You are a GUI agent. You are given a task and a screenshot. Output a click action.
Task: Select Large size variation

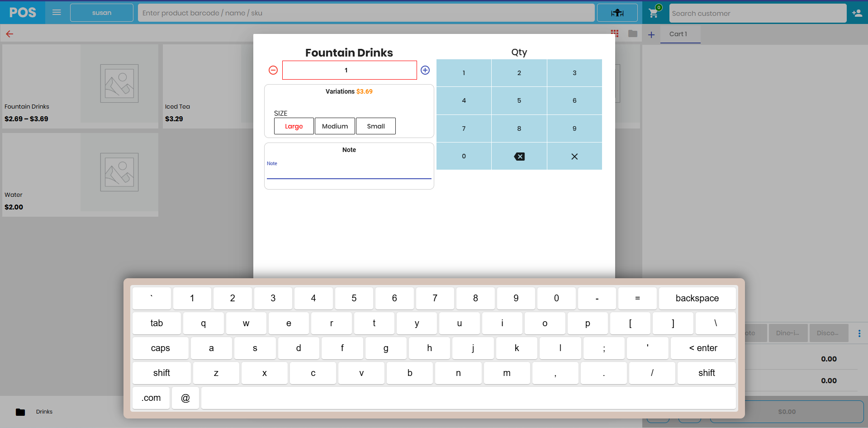point(294,126)
